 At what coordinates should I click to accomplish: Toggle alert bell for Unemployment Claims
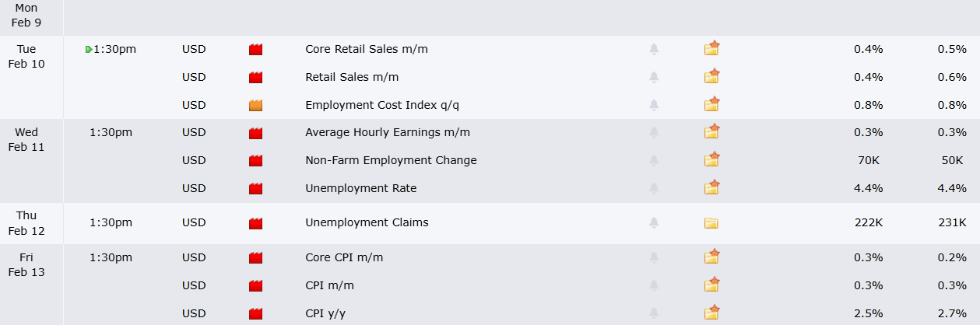pos(654,223)
